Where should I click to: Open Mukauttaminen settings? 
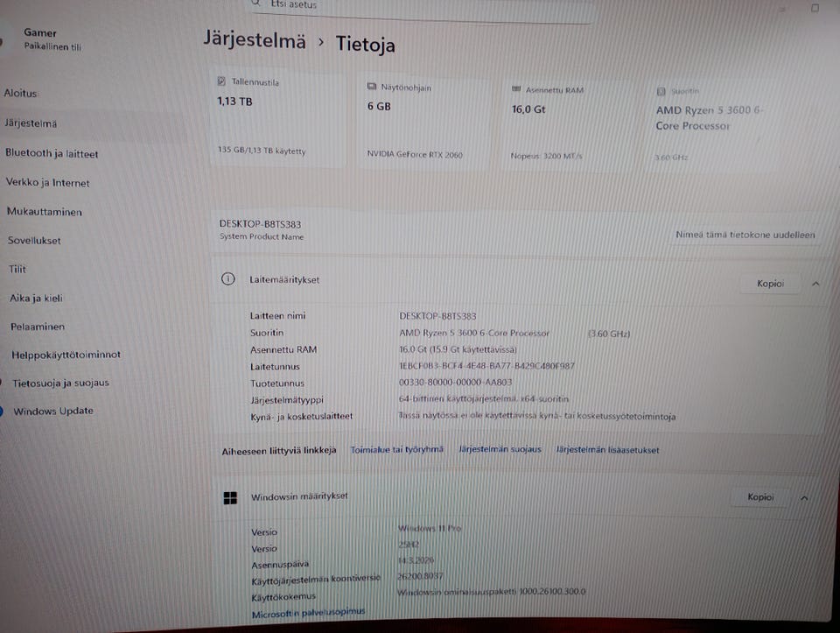[45, 212]
